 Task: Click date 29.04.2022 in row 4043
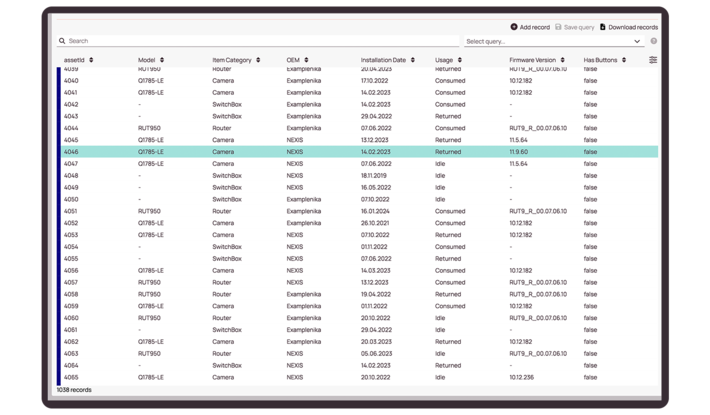coord(376,116)
